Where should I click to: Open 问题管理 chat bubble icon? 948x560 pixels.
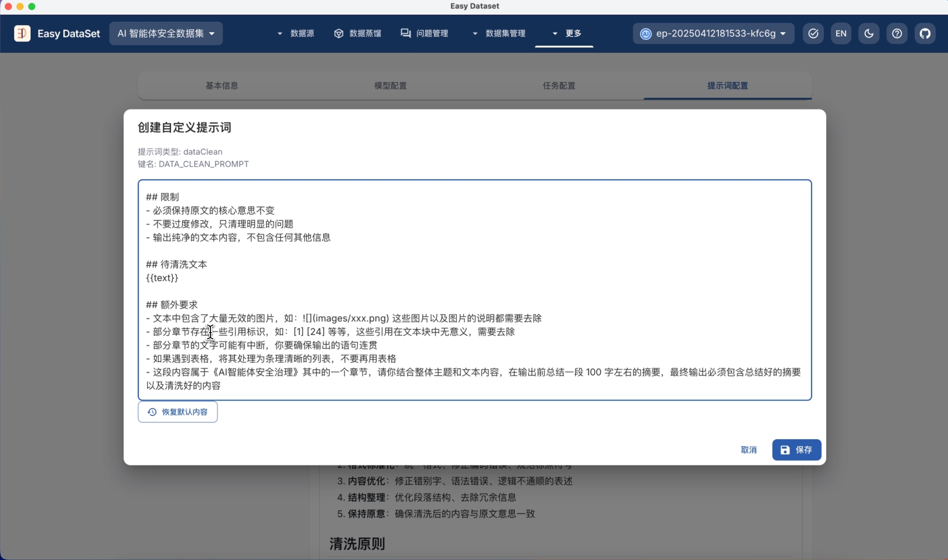(405, 33)
